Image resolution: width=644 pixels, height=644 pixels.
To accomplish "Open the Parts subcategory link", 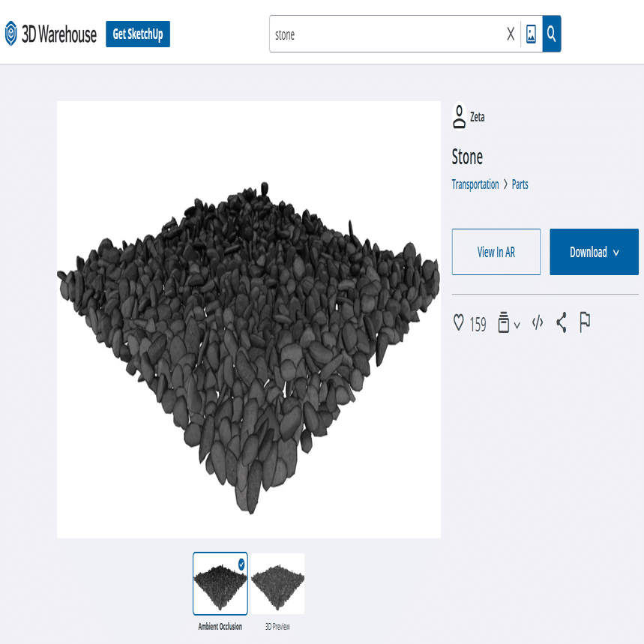I will click(x=520, y=184).
